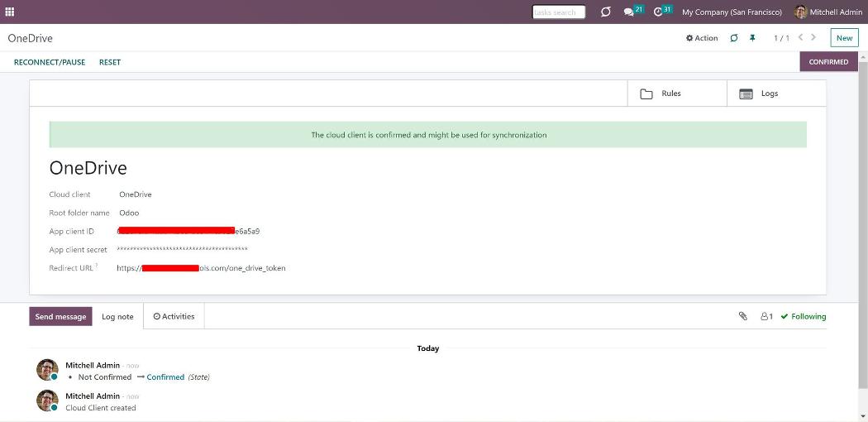Open the Logs smart button
The image size is (868, 422).
click(x=776, y=94)
